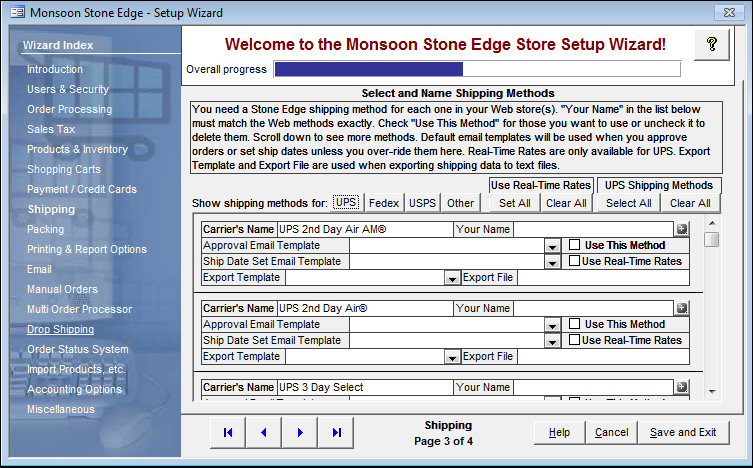Open Users & Security wizard section
The width and height of the screenshot is (753, 468).
[x=68, y=89]
